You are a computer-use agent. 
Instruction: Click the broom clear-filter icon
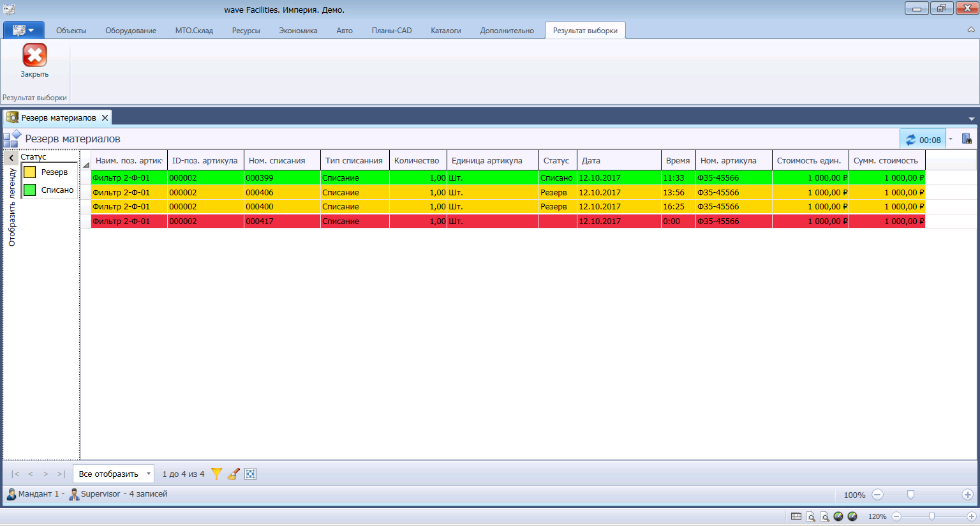234,474
